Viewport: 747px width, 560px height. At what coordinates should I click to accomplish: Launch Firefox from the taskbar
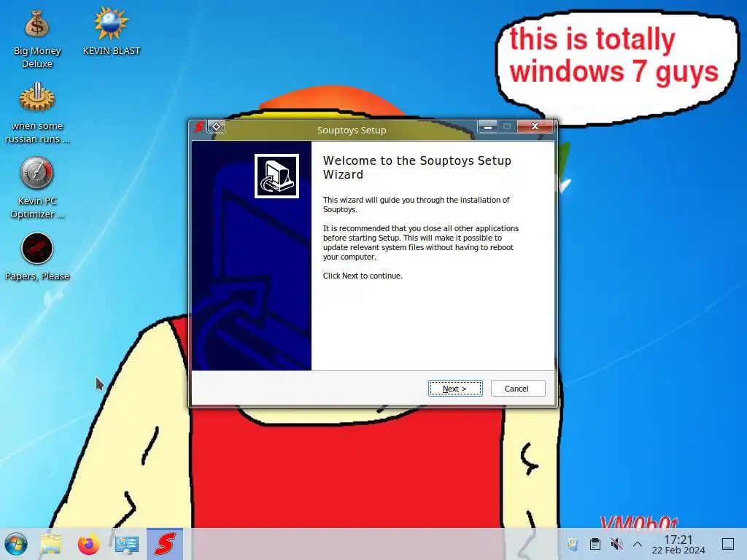pos(88,544)
